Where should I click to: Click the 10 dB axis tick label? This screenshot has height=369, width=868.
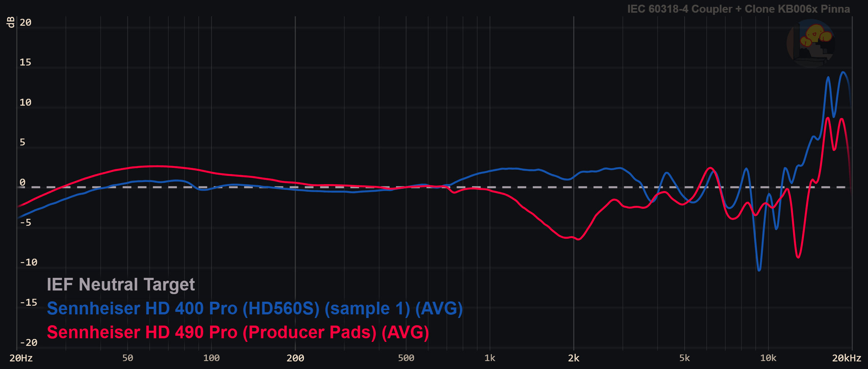pyautogui.click(x=25, y=102)
